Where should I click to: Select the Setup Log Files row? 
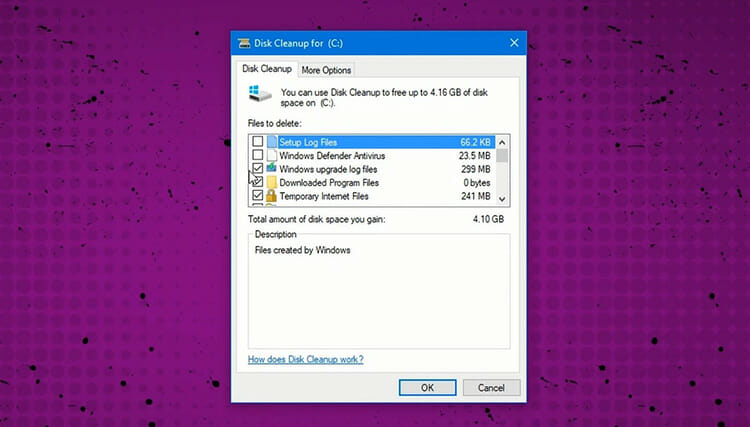pyautogui.click(x=372, y=142)
